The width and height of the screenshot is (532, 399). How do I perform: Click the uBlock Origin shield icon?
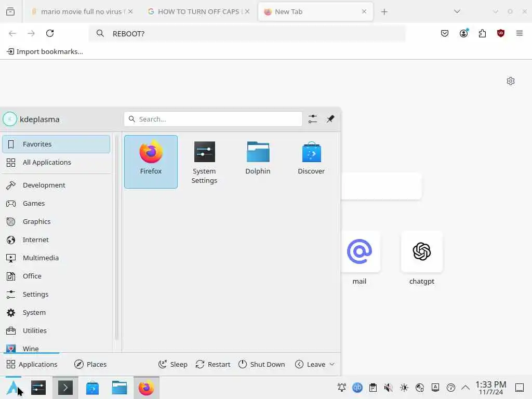tap(501, 33)
